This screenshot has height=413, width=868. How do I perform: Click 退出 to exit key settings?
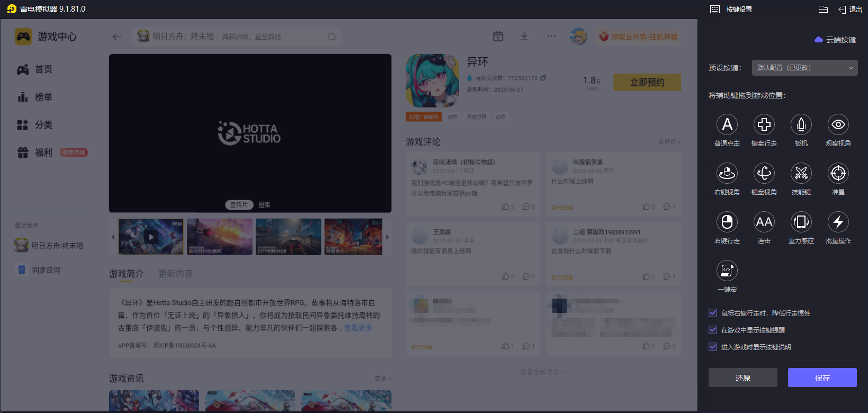coord(850,10)
